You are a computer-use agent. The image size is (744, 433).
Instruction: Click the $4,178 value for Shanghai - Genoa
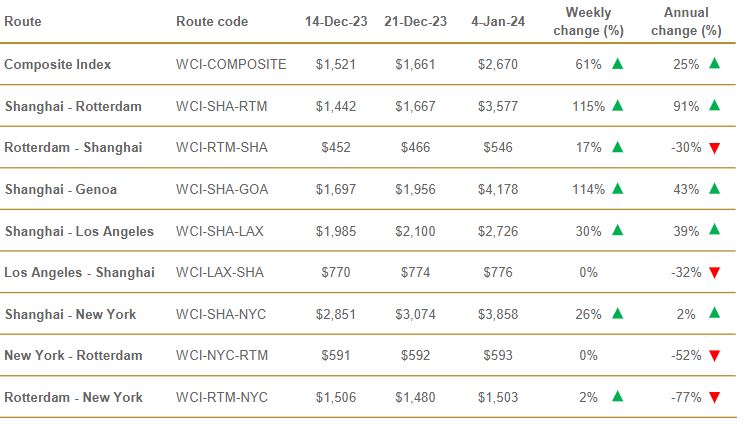click(x=498, y=190)
